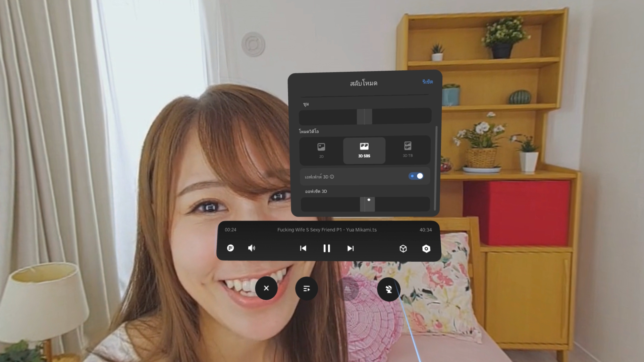Viewport: 644px width, 362px height.
Task: Skip to the previous video
Action: [x=303, y=248]
